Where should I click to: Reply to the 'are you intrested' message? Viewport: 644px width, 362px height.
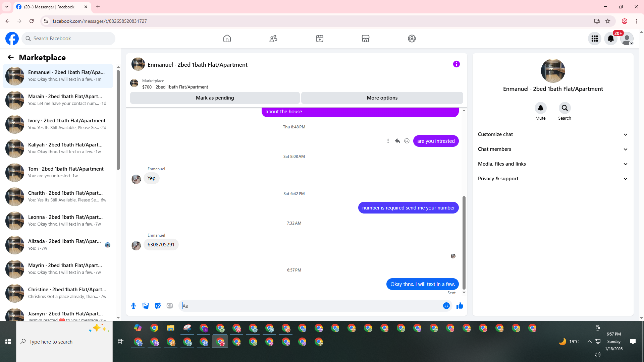(397, 141)
